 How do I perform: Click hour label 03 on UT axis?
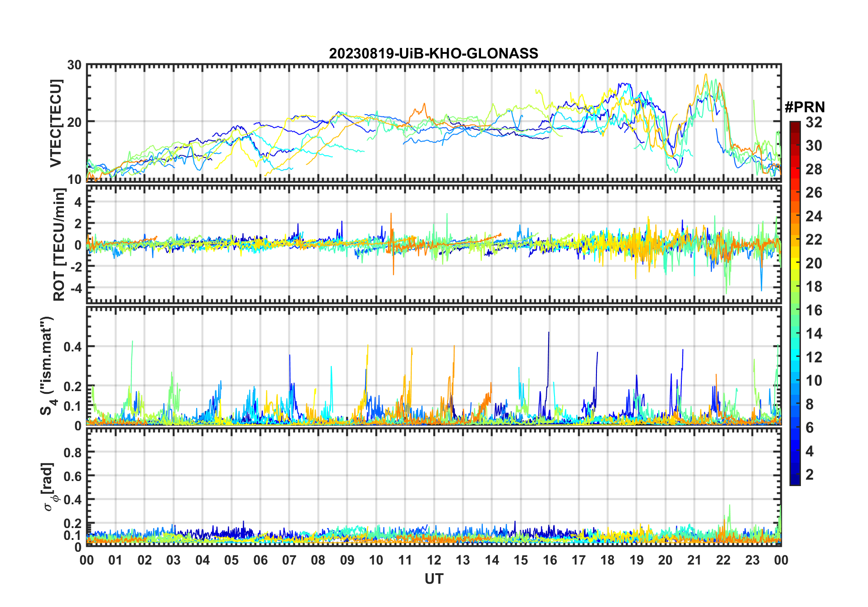(x=173, y=560)
